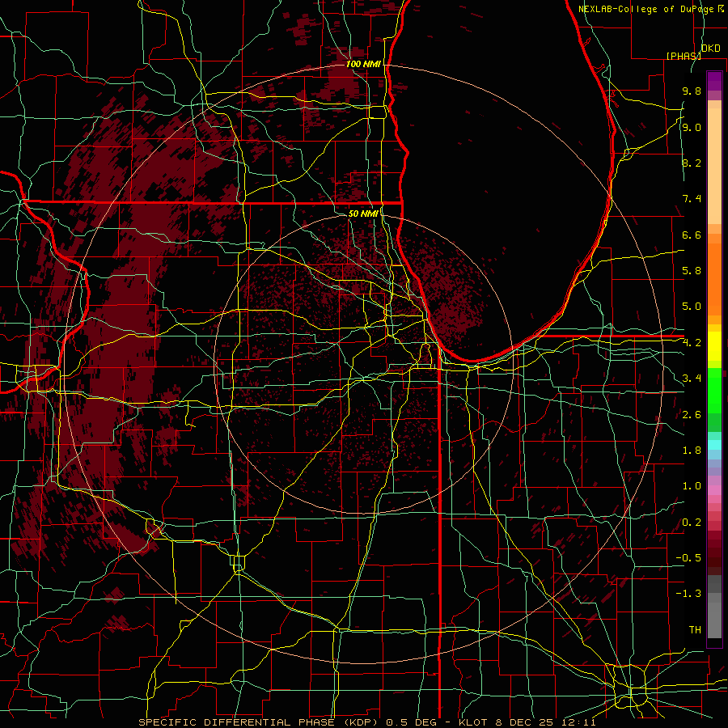
Task: Click the 1.8 scale value
Action: (x=692, y=451)
